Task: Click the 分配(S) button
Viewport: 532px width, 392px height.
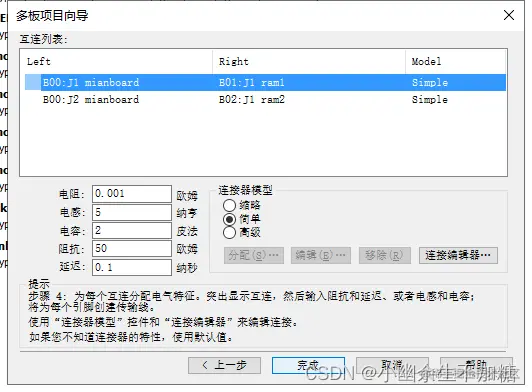Action: [254, 255]
